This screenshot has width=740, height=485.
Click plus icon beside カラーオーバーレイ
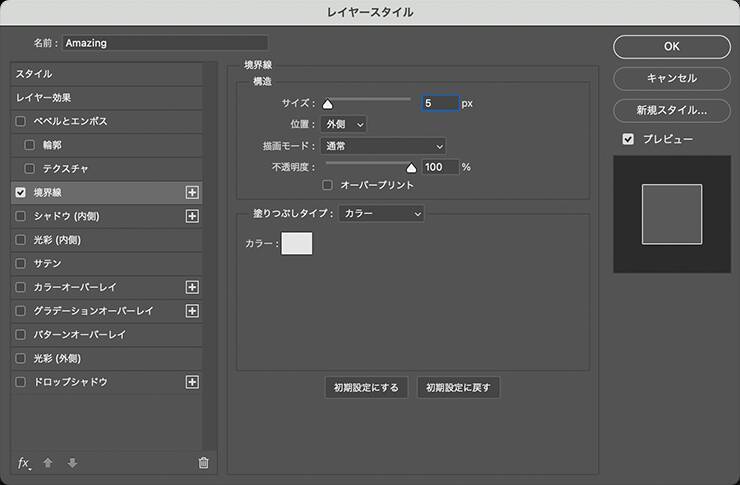[193, 287]
